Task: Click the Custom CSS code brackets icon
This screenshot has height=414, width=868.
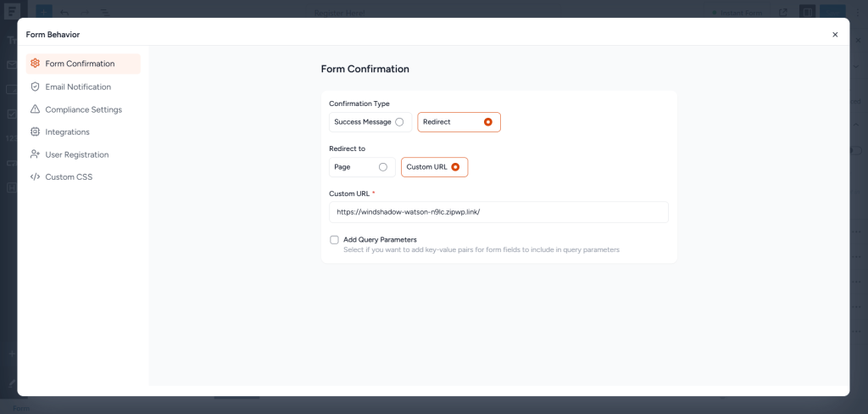Action: (35, 177)
